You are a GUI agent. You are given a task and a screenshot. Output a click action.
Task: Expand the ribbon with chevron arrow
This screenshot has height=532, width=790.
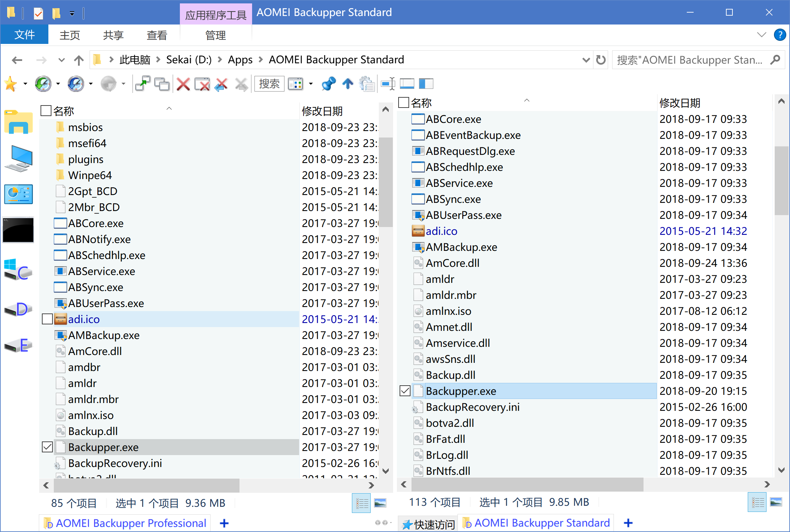pos(761,35)
